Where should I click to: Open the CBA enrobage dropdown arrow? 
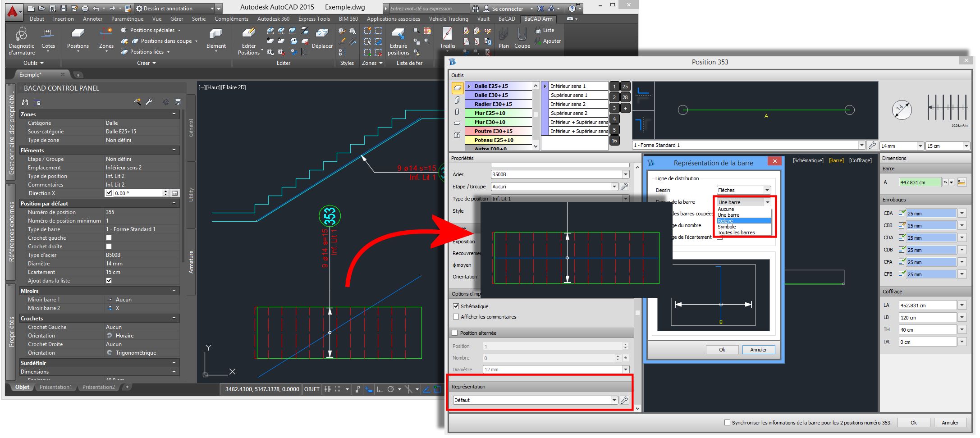click(962, 214)
